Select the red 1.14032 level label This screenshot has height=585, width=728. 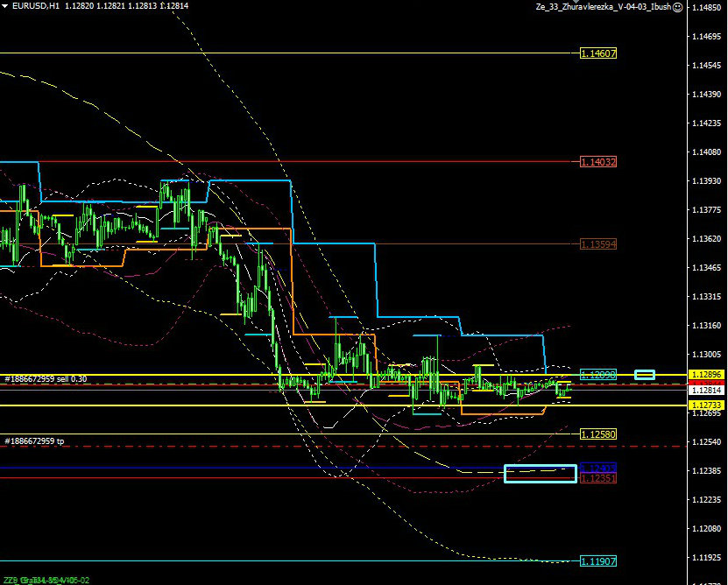[x=598, y=162]
